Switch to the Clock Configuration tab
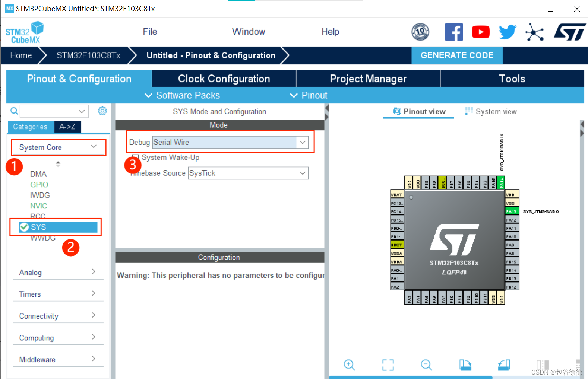This screenshot has width=588, height=379. click(224, 79)
